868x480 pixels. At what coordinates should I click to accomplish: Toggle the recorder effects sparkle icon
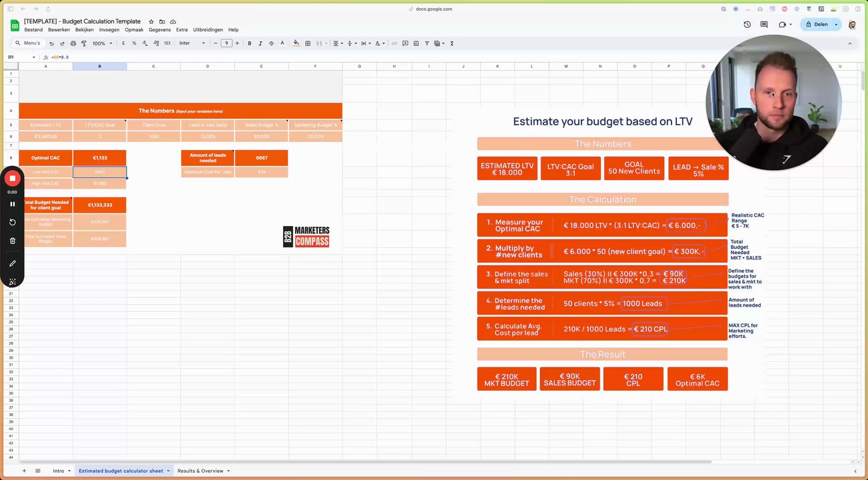click(x=12, y=282)
